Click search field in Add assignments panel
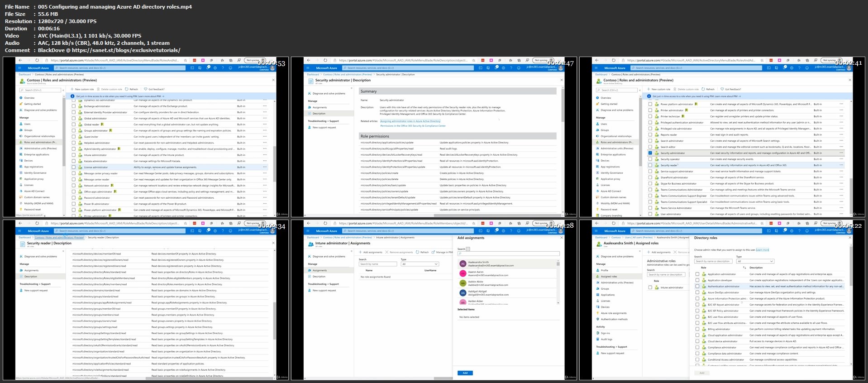 (508, 254)
